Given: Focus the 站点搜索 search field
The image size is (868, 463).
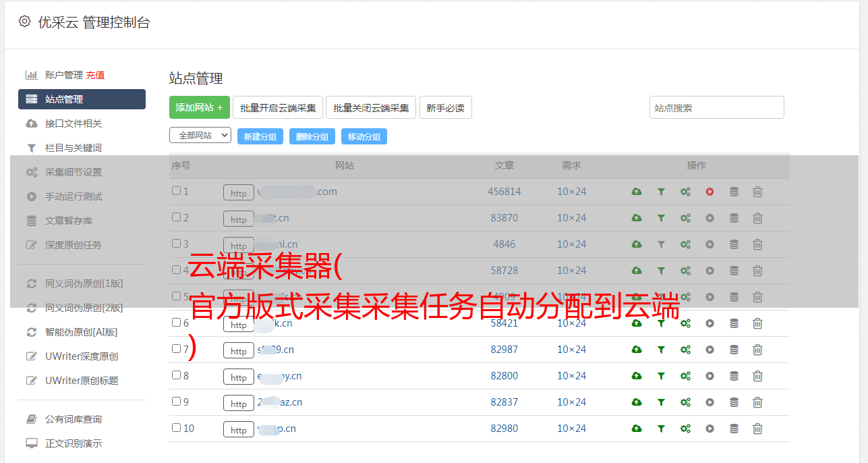Looking at the screenshot, I should (x=717, y=107).
